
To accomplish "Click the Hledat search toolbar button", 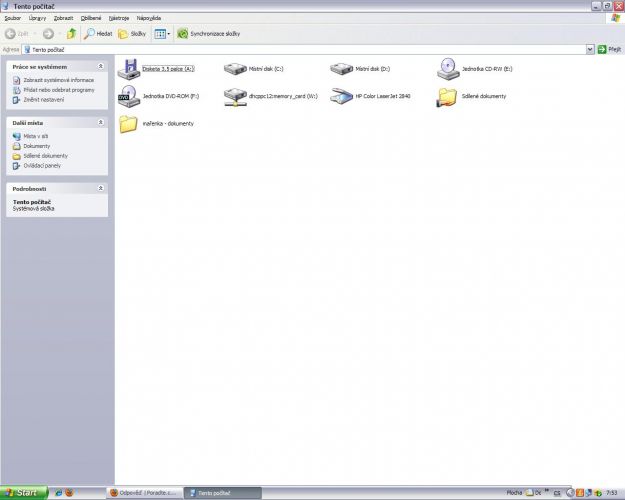I will click(x=98, y=34).
